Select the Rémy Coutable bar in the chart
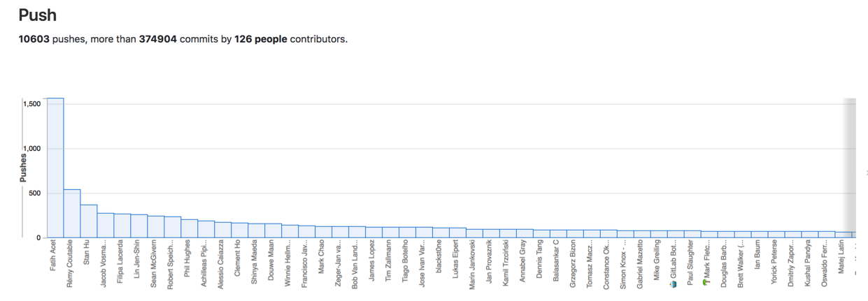This screenshot has width=868, height=301. tap(71, 213)
